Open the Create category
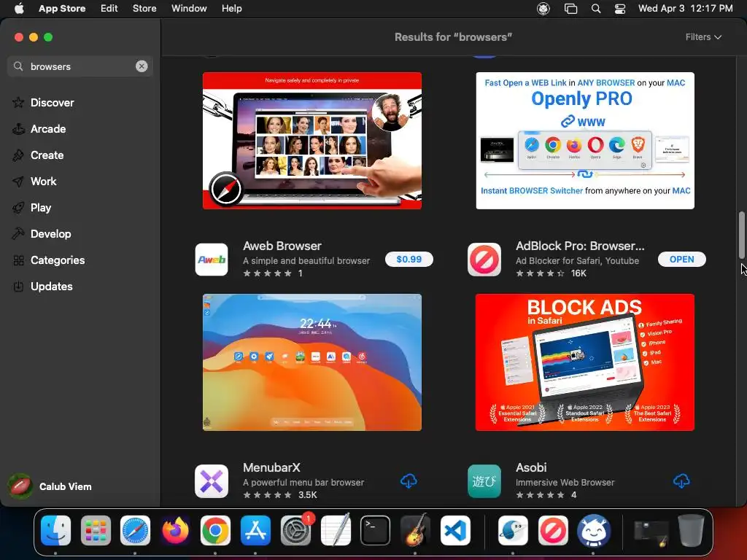Image resolution: width=747 pixels, height=560 pixels. coord(47,155)
